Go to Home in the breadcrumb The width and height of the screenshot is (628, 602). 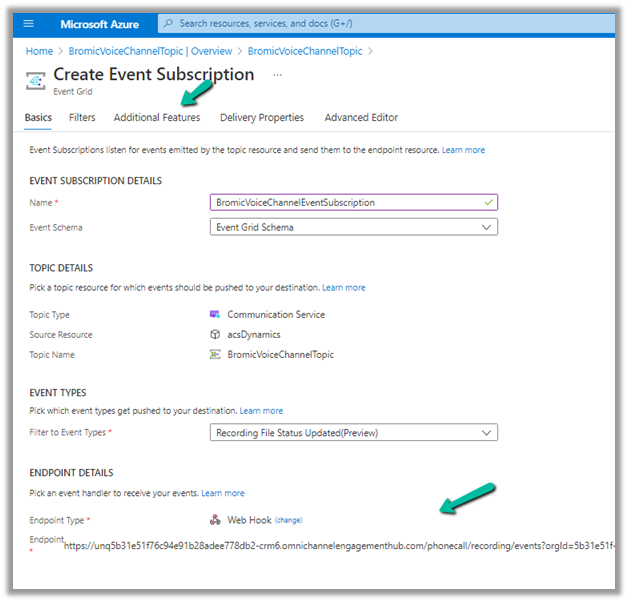pos(39,51)
